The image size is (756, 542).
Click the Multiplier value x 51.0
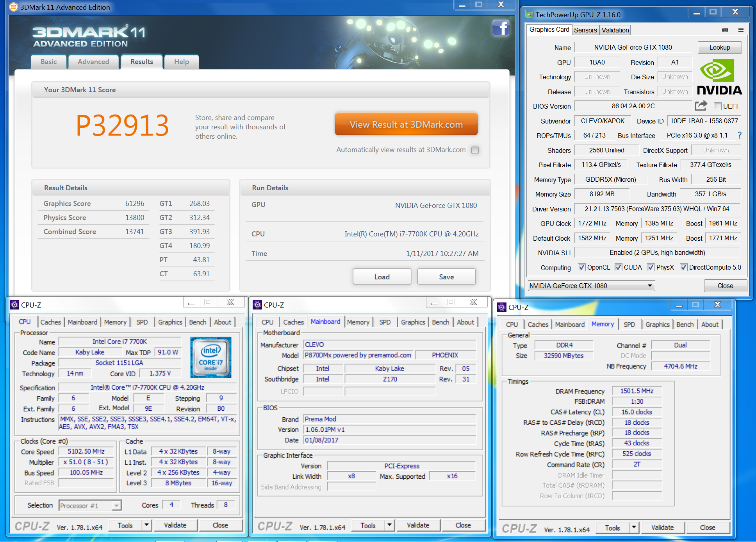(x=86, y=462)
